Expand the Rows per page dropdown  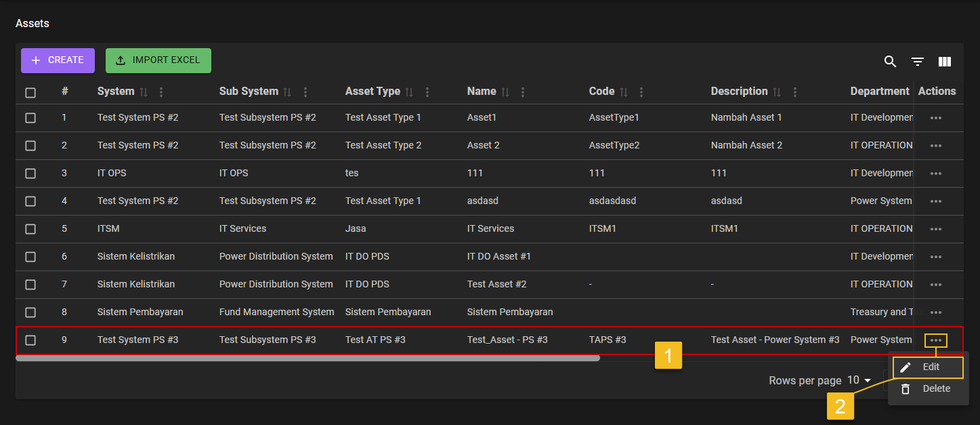(x=859, y=381)
